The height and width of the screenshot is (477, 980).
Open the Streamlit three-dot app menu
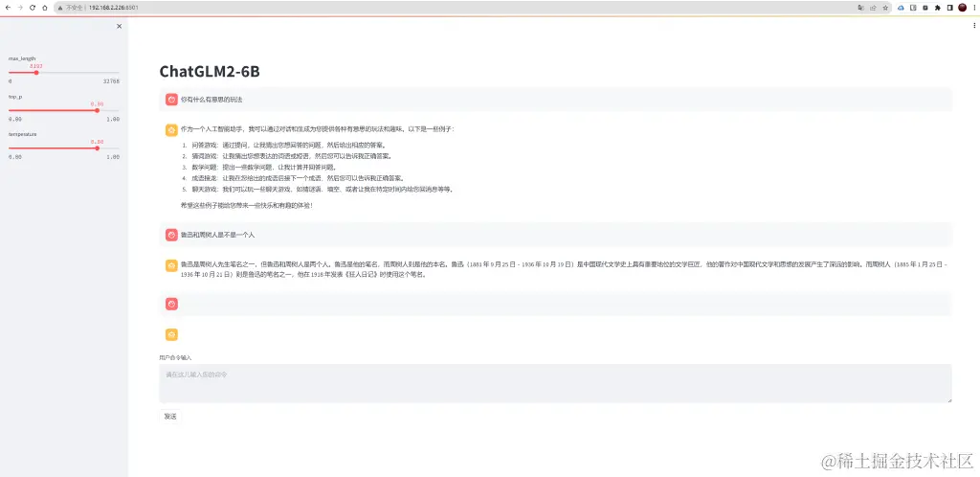(x=973, y=26)
